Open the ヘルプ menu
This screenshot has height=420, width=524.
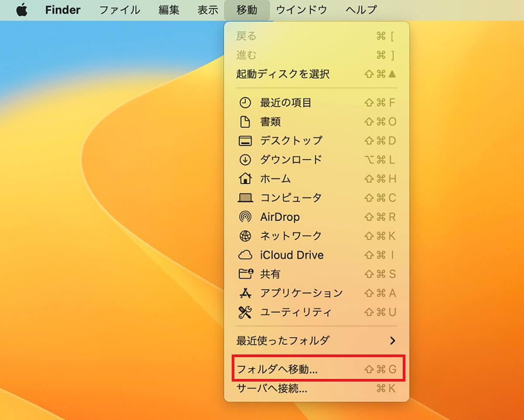[361, 10]
